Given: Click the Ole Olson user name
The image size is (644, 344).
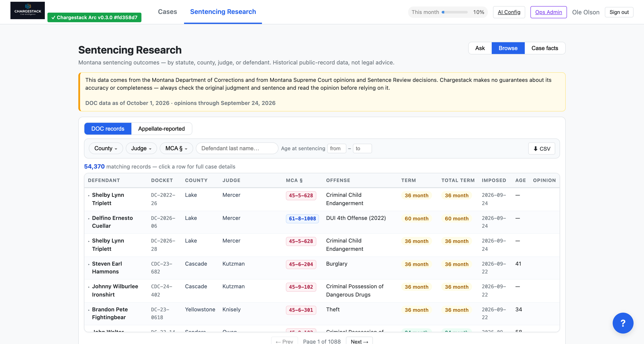Looking at the screenshot, I should point(585,12).
